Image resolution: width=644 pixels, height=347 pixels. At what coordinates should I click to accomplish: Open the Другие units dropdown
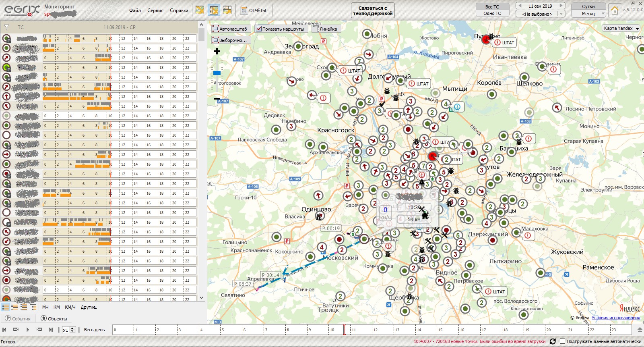(89, 307)
